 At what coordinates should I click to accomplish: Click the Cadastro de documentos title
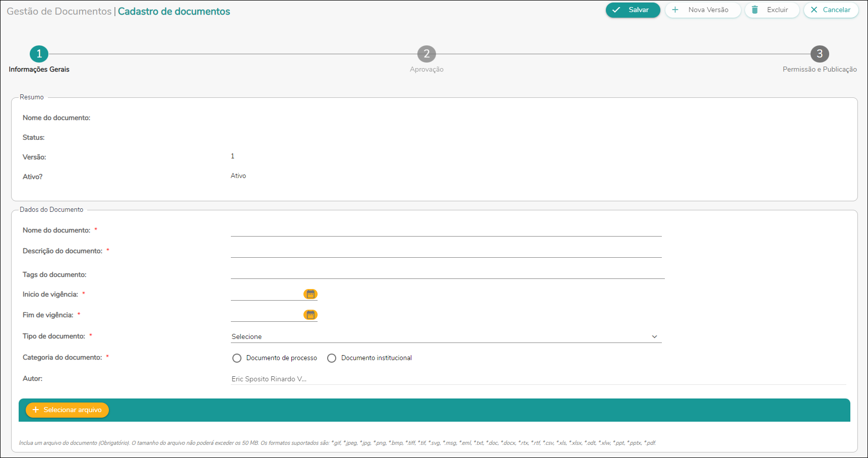pyautogui.click(x=174, y=11)
